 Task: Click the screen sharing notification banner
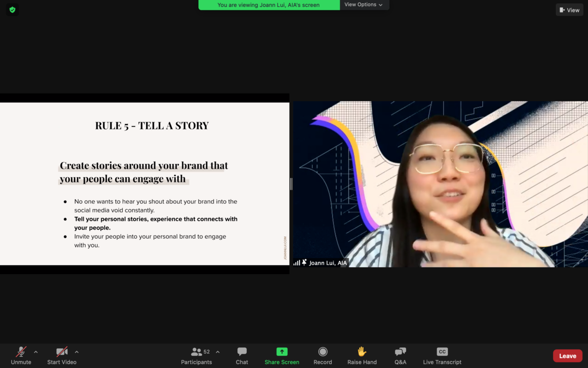click(269, 5)
